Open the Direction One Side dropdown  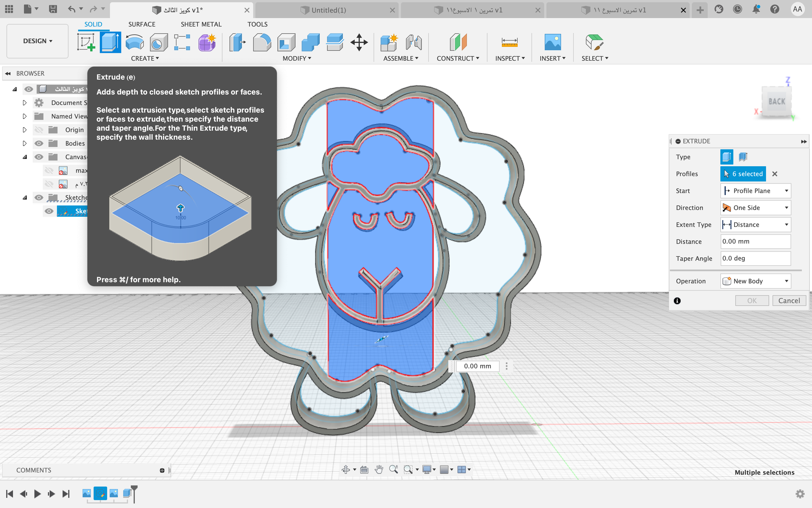(x=755, y=208)
